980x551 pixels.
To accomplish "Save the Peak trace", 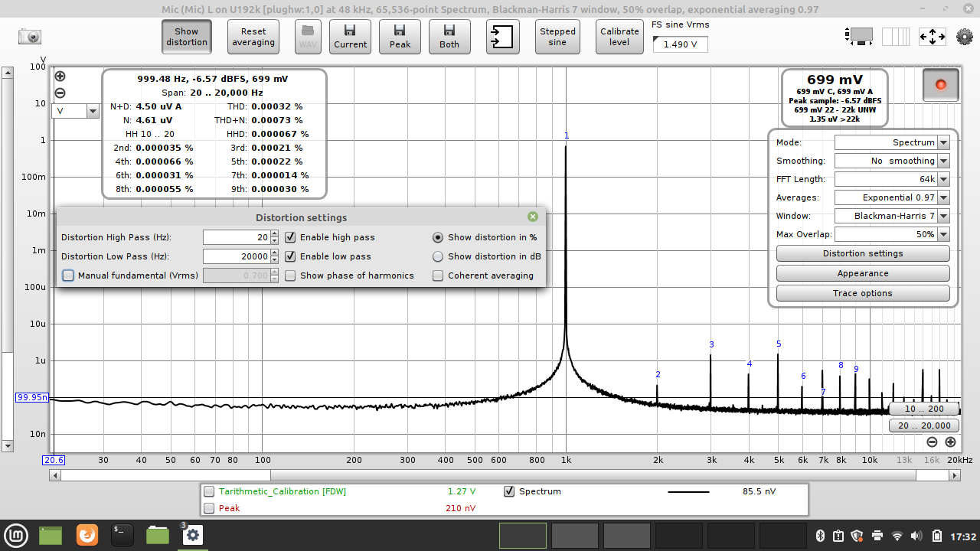I will 400,37.
